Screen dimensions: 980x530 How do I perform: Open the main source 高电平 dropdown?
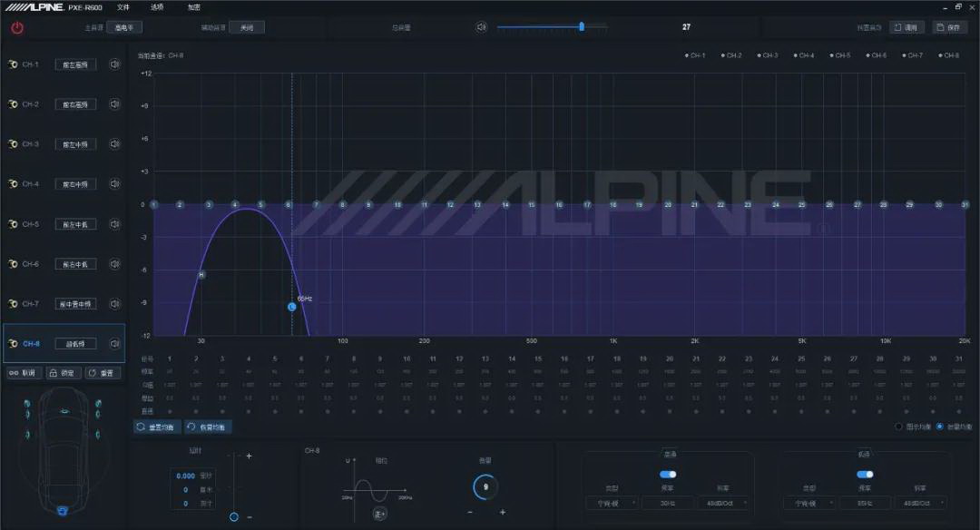[x=124, y=27]
